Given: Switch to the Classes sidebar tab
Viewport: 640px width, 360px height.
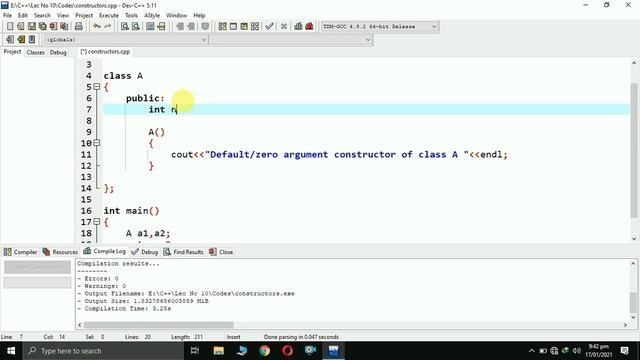Looking at the screenshot, I should click(36, 52).
